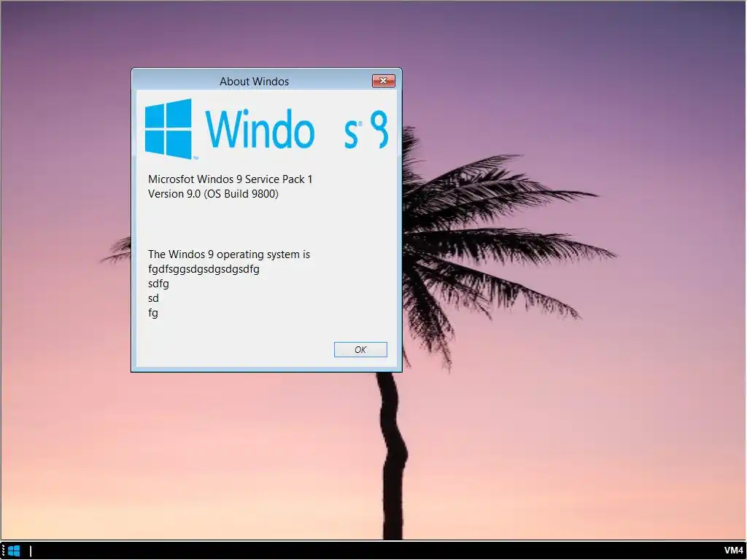
Task: Click the Windows flag logo in the dialog
Action: click(169, 128)
